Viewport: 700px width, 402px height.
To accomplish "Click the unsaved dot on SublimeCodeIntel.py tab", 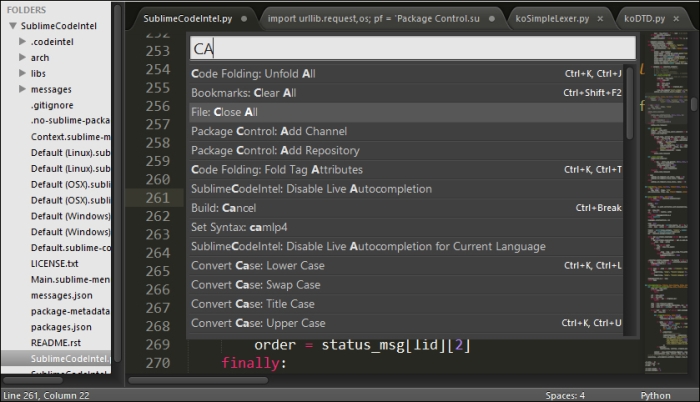I will (x=244, y=19).
